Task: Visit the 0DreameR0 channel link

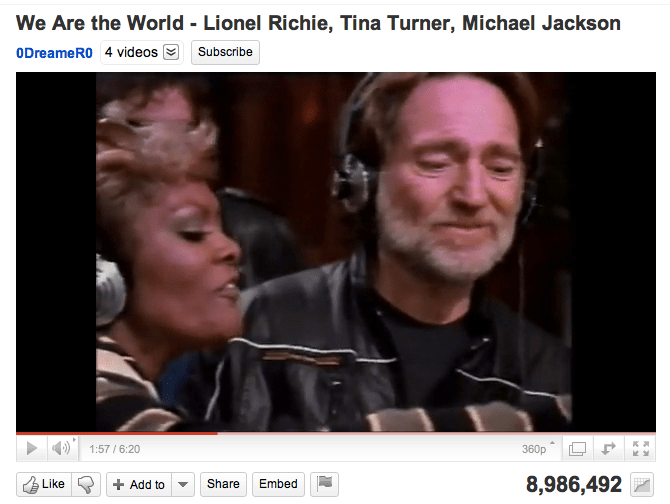Action: [54, 53]
